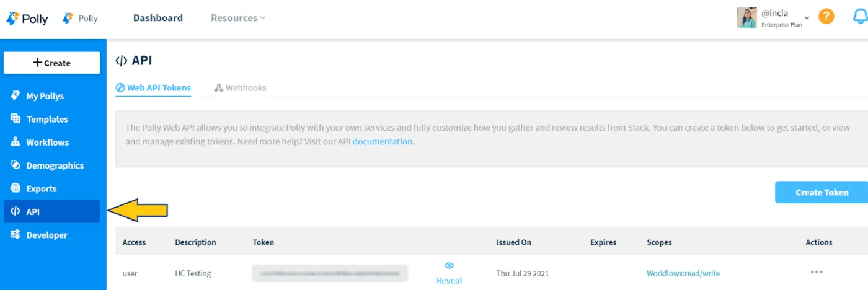Open the help question mark icon
Image resolution: width=868 pixels, height=290 pixels.
click(826, 17)
